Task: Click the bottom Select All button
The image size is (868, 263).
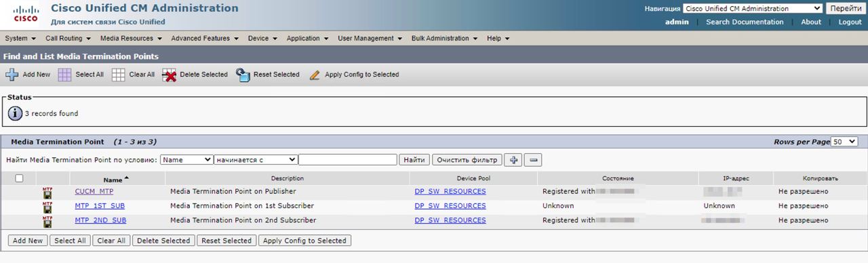Action: (70, 241)
